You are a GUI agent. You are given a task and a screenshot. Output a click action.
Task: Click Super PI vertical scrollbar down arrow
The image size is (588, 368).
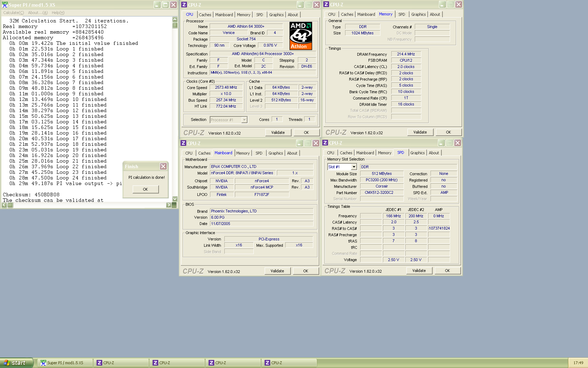pyautogui.click(x=175, y=199)
